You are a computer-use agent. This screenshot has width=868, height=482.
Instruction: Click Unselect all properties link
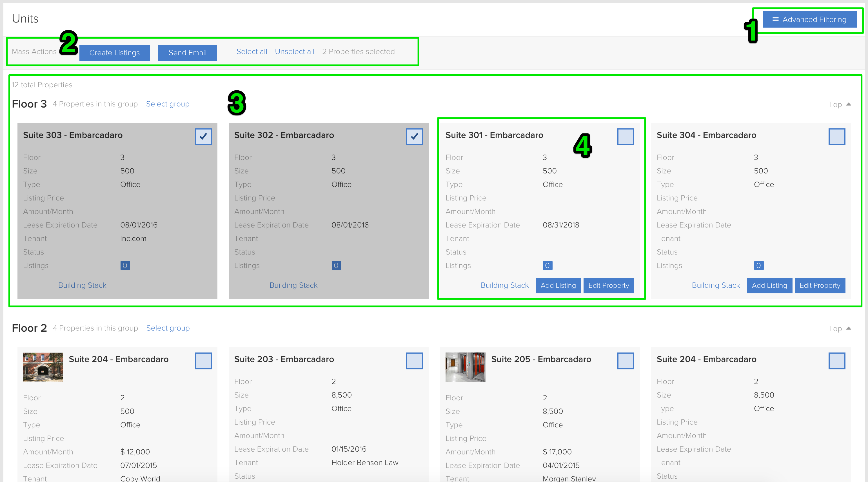coord(295,52)
